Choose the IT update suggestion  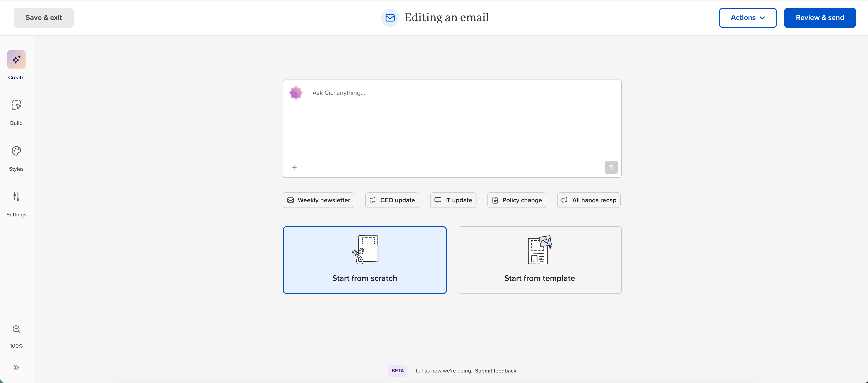pyautogui.click(x=453, y=200)
